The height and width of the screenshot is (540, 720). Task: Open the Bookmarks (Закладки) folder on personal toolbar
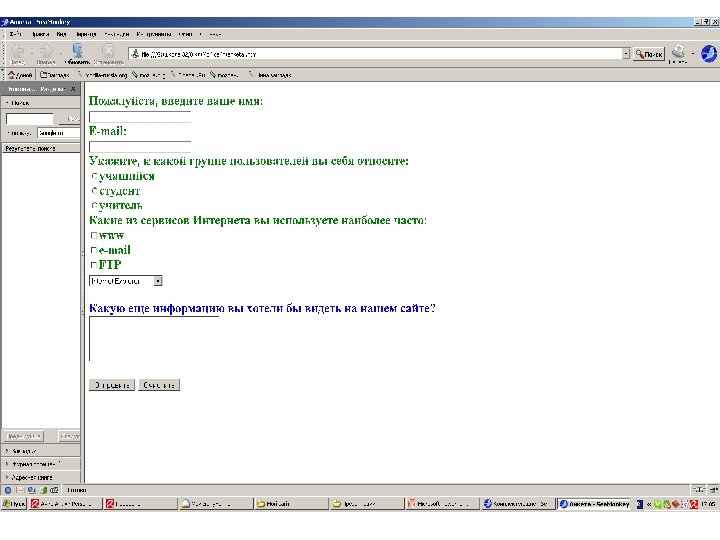click(55, 74)
